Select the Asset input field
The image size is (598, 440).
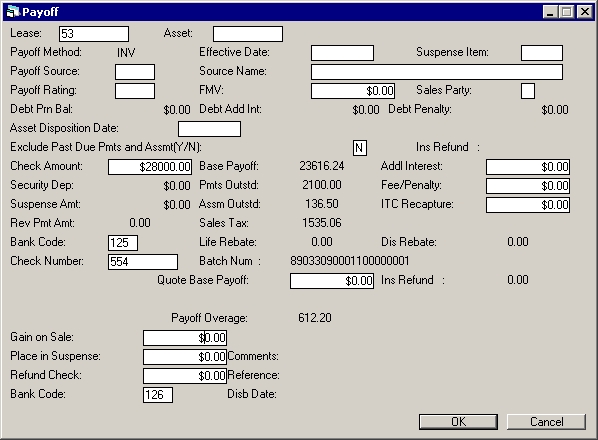(x=248, y=34)
